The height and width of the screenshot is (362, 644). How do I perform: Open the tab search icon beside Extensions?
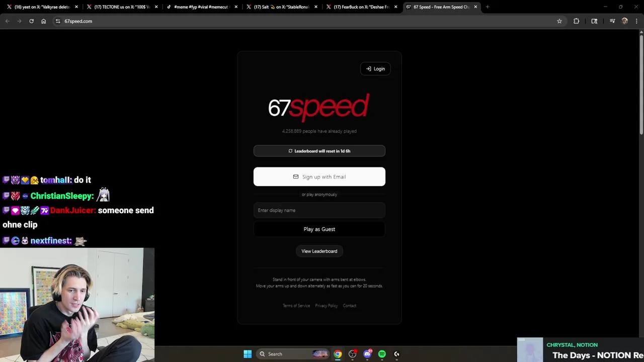coord(594,21)
